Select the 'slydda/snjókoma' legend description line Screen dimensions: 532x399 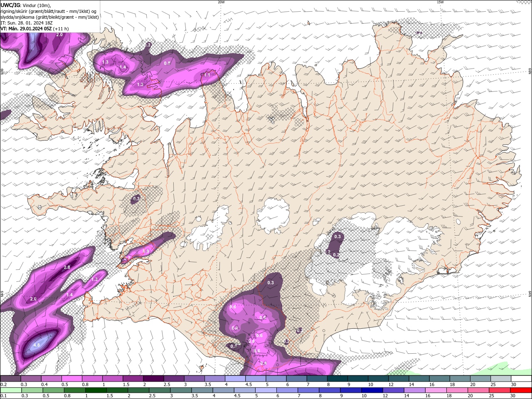pyautogui.click(x=50, y=17)
